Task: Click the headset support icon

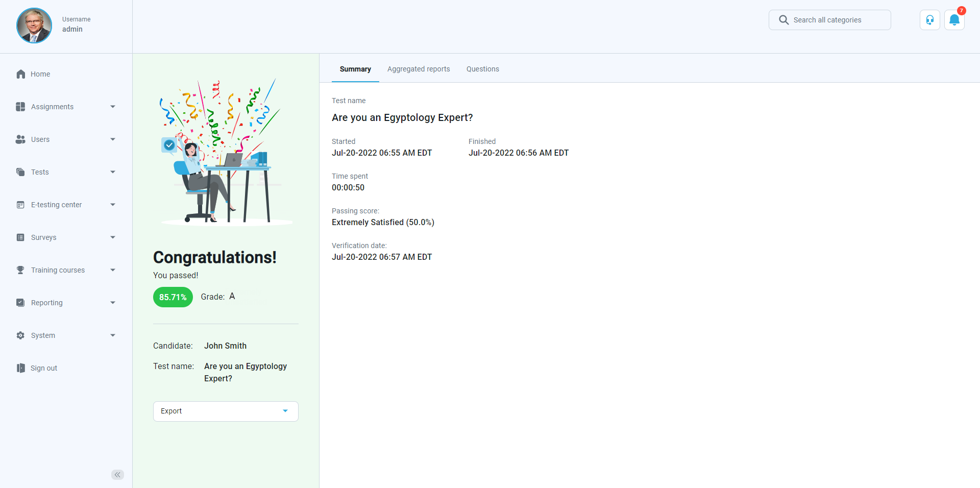Action: 929,20
